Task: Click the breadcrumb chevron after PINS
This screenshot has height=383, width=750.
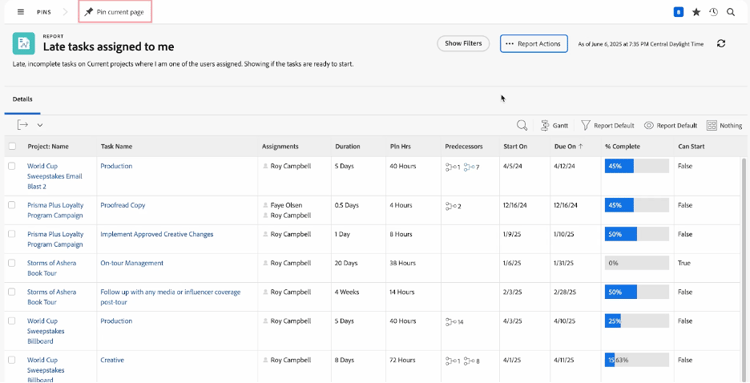Action: [66, 12]
